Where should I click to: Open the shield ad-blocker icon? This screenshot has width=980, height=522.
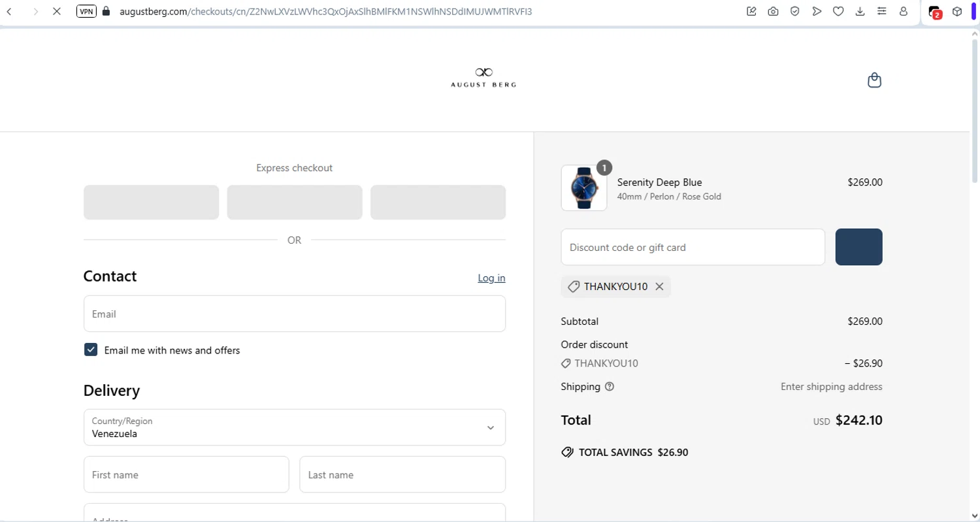[x=794, y=11]
